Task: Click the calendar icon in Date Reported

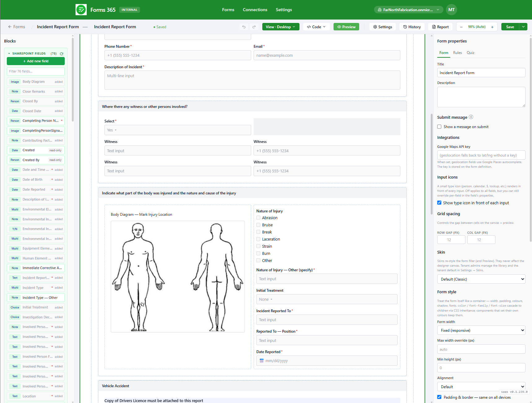Action: pyautogui.click(x=262, y=361)
